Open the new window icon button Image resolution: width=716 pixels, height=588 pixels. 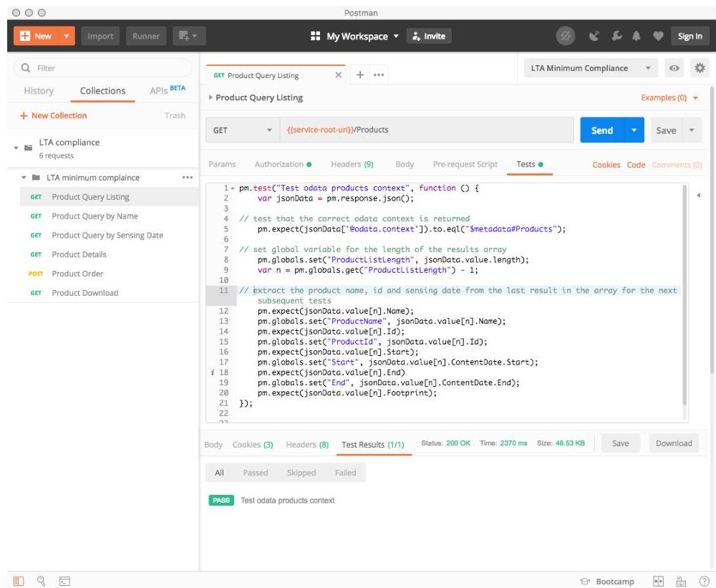click(x=189, y=36)
